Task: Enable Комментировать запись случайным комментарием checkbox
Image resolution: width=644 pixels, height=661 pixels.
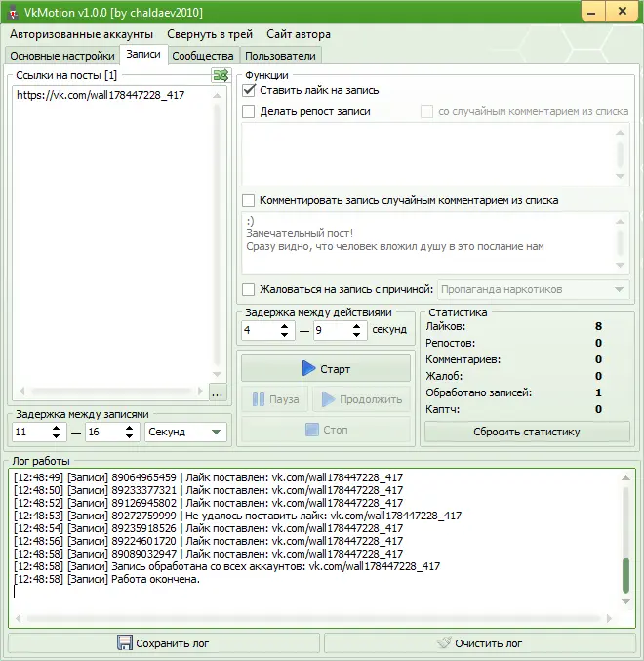Action: click(x=249, y=200)
